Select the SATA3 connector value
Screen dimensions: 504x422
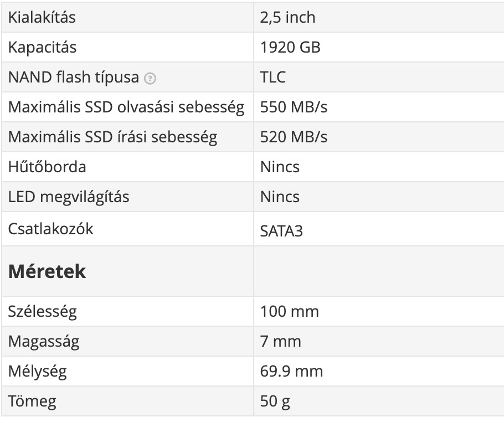281,231
